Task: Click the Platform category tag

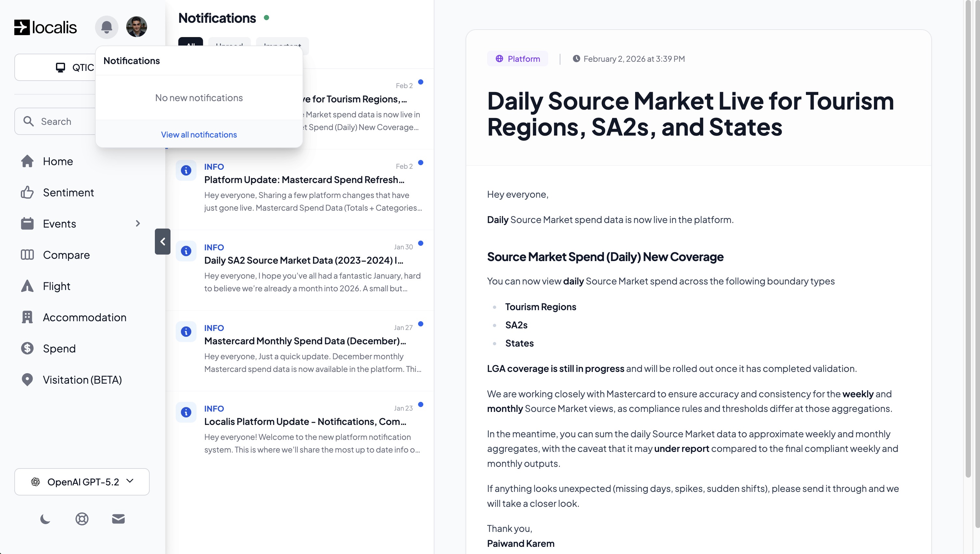Action: point(517,59)
